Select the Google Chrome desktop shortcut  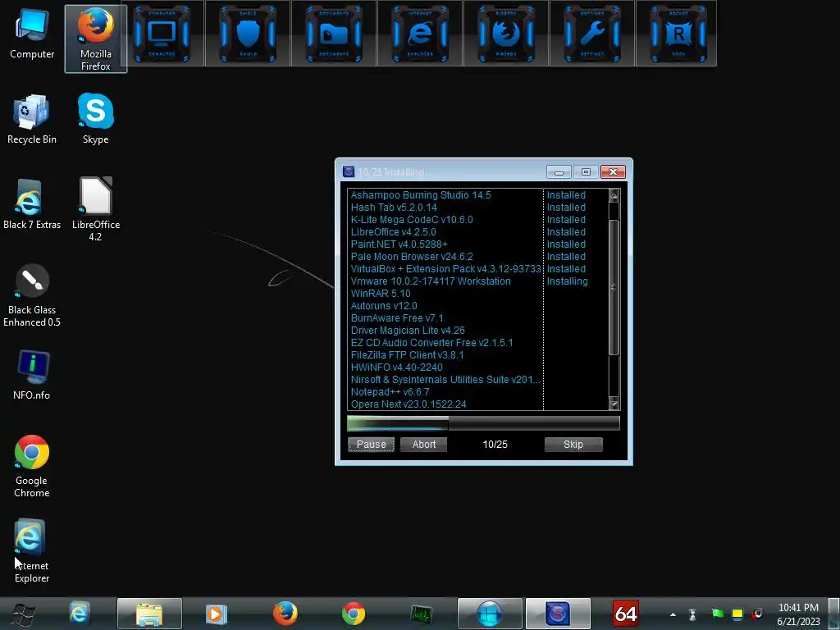pos(32,466)
